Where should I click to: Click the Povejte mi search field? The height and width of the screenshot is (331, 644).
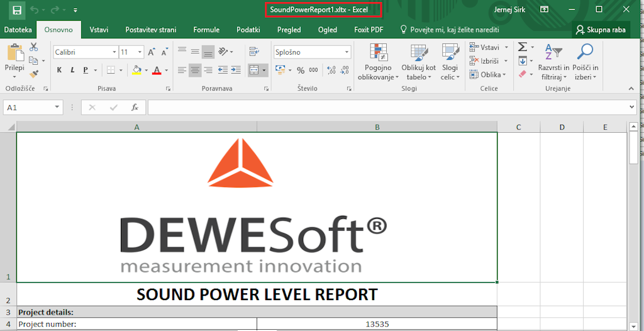coord(450,30)
